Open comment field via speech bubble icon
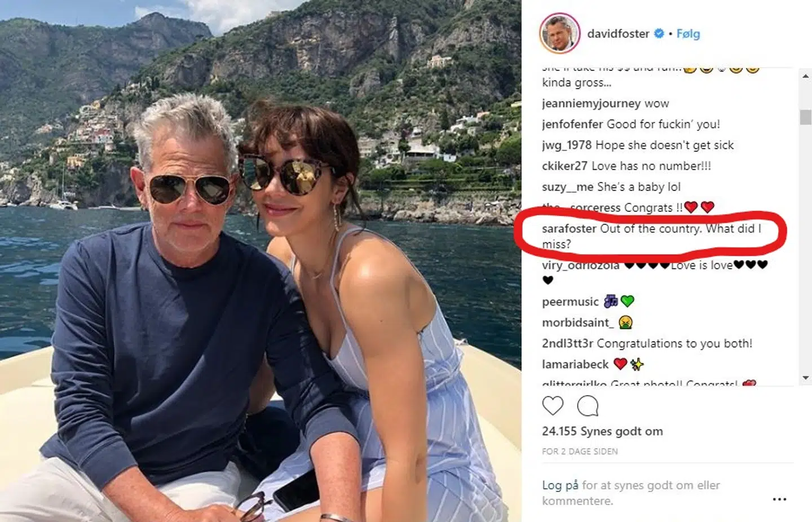The height and width of the screenshot is (522, 812). pos(588,405)
